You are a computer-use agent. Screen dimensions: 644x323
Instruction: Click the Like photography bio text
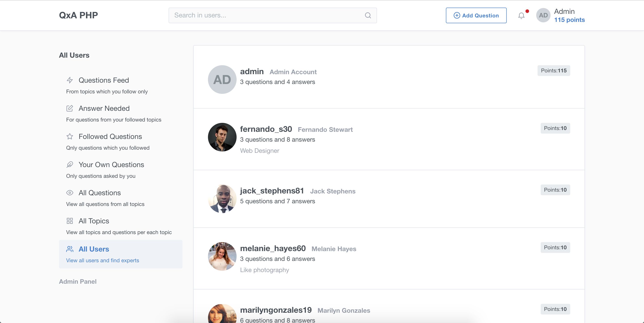(265, 270)
